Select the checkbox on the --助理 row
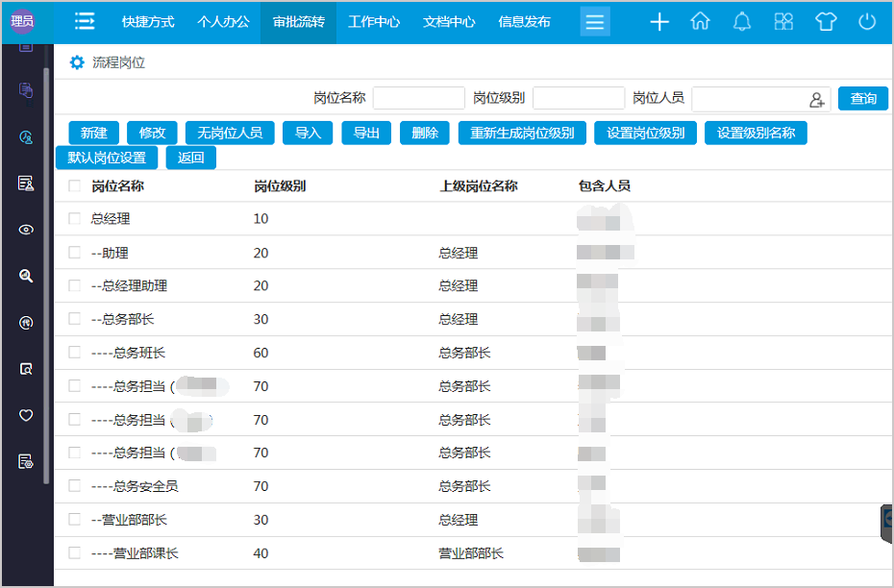Screen dimensions: 894x588 [x=74, y=252]
